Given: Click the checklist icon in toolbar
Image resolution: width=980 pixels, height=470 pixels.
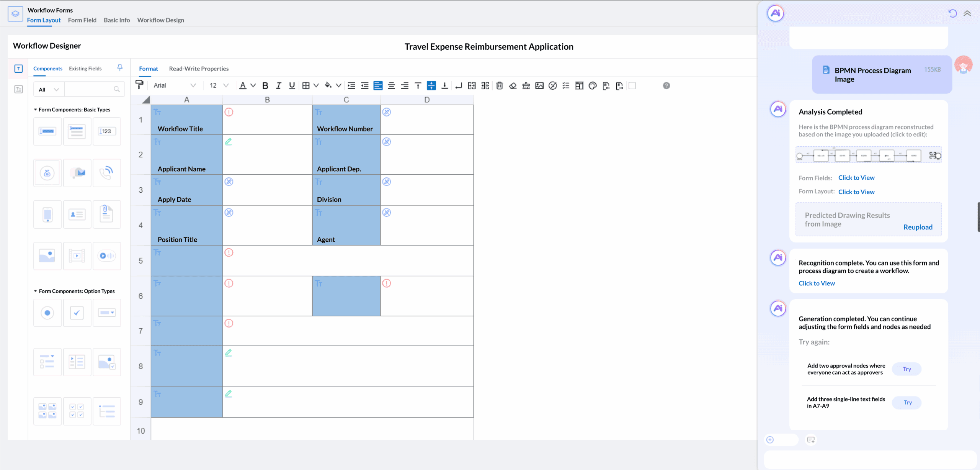Looking at the screenshot, I should pos(566,85).
